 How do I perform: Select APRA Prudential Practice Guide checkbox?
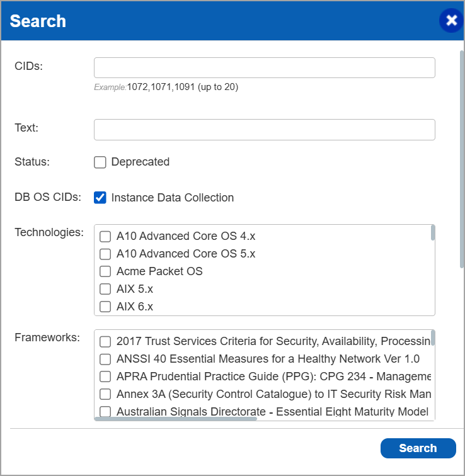(x=105, y=377)
